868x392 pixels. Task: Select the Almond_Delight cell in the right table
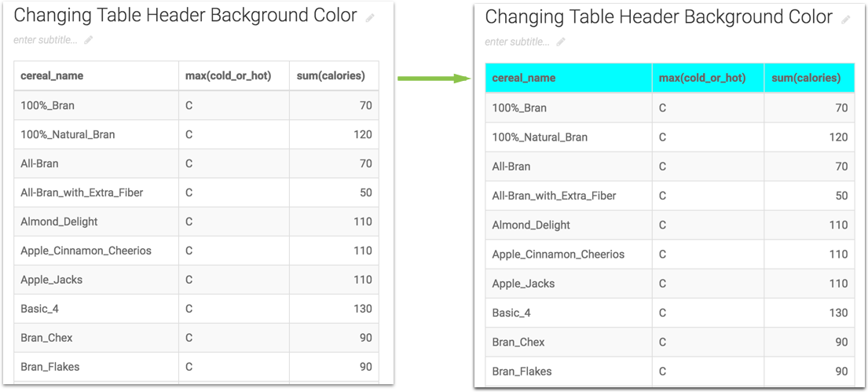coord(530,225)
